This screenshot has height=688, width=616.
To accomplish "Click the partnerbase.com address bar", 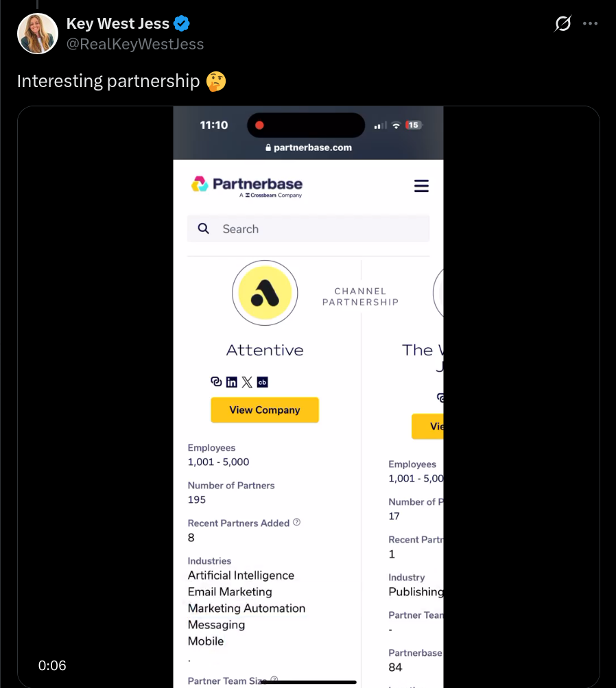I will point(309,147).
